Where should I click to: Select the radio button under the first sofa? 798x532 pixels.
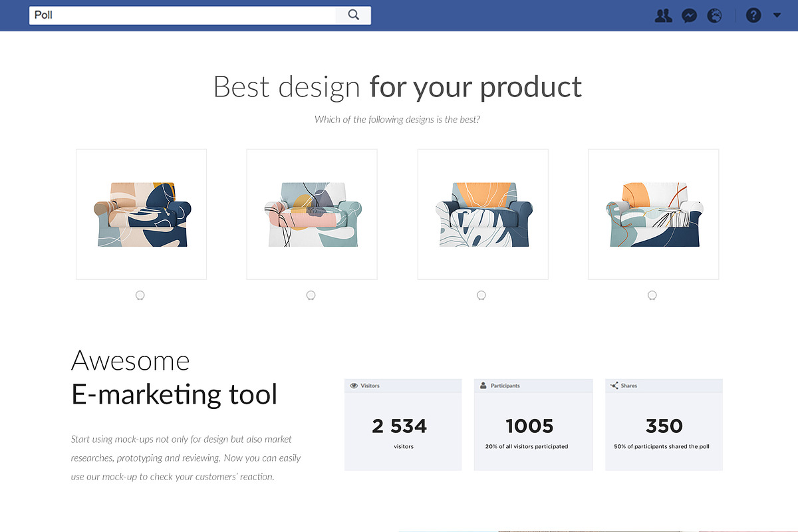point(140,295)
